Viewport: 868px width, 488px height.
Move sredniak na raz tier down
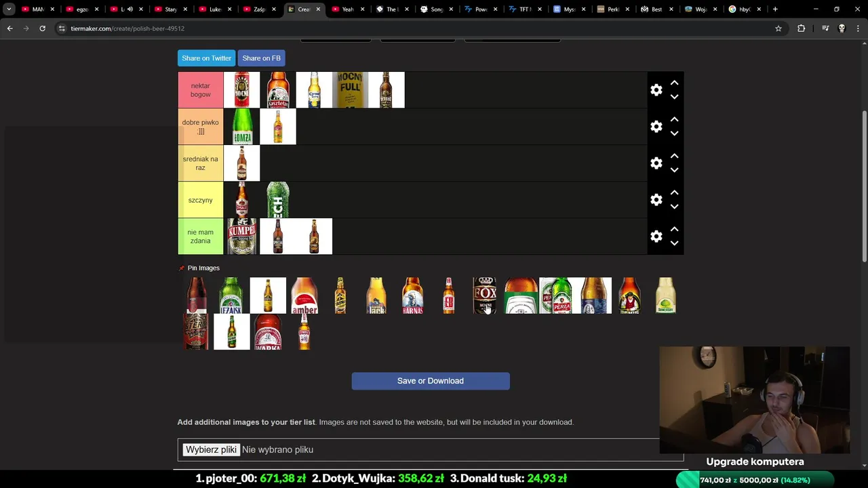click(x=674, y=170)
